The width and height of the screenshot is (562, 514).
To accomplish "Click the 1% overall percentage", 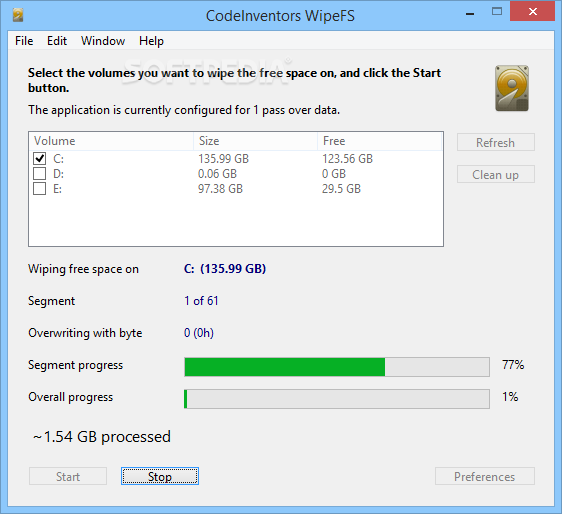I will tap(510, 397).
